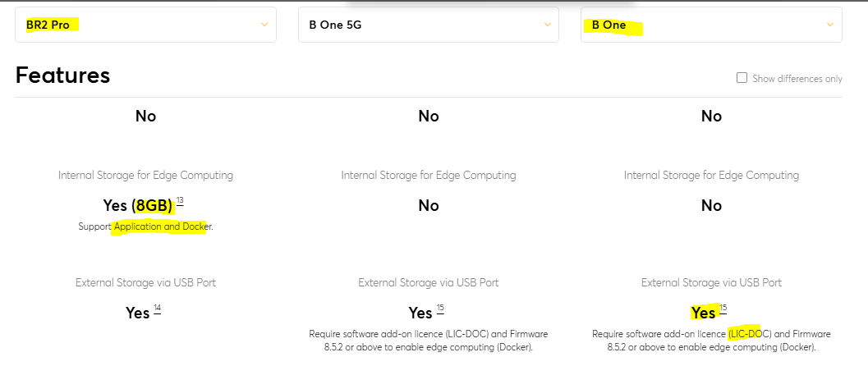
Task: Click the Features section heading
Action: coord(62,75)
